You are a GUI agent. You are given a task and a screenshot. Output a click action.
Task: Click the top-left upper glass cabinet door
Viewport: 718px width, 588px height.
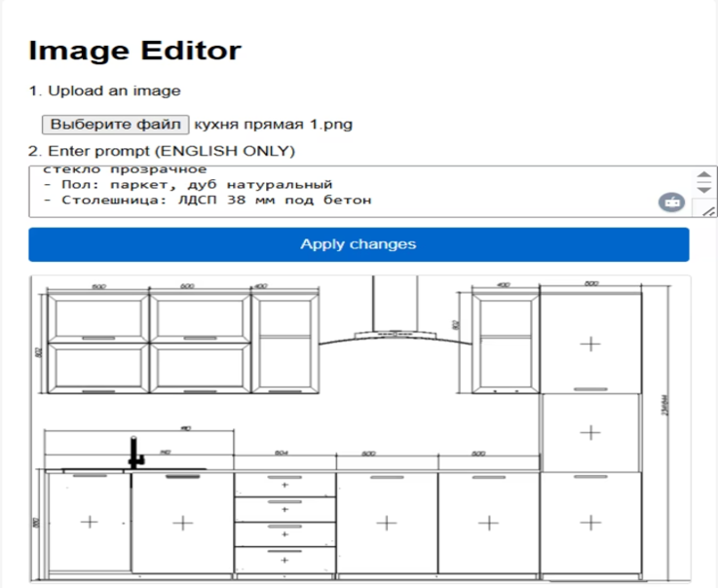click(x=97, y=318)
